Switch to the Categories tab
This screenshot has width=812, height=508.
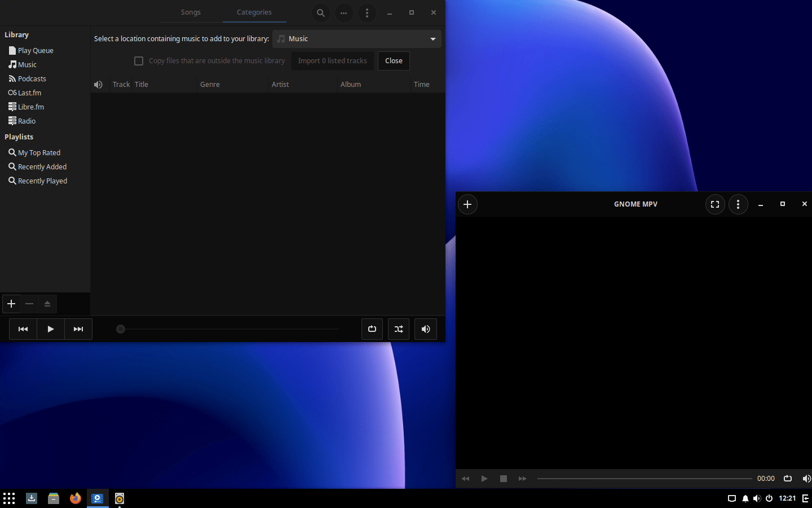tap(254, 12)
